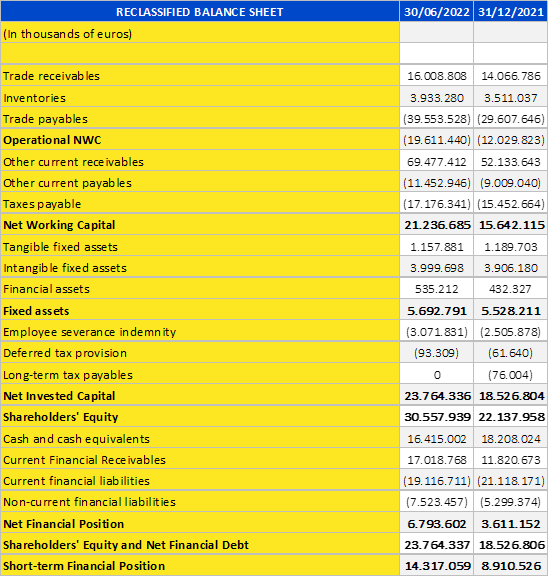
Task: Click the Financial assets value 535.212
Action: 436,288
